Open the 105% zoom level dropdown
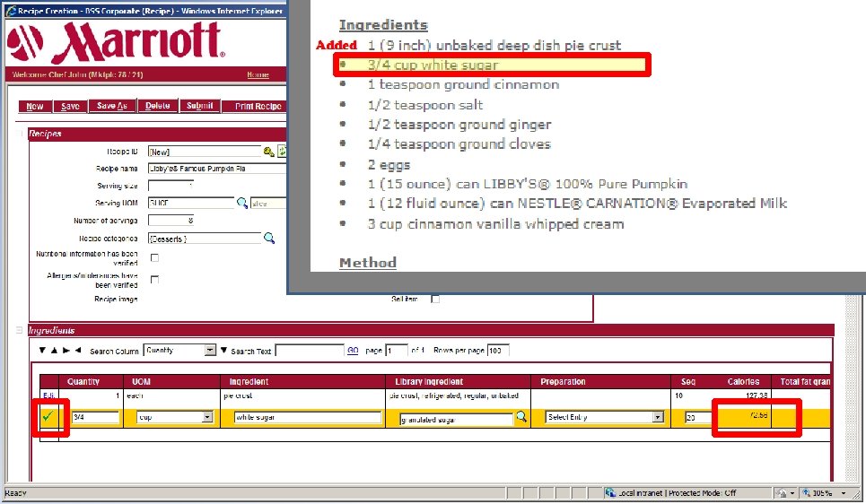Screen dimensions: 866x504 pyautogui.click(x=844, y=493)
